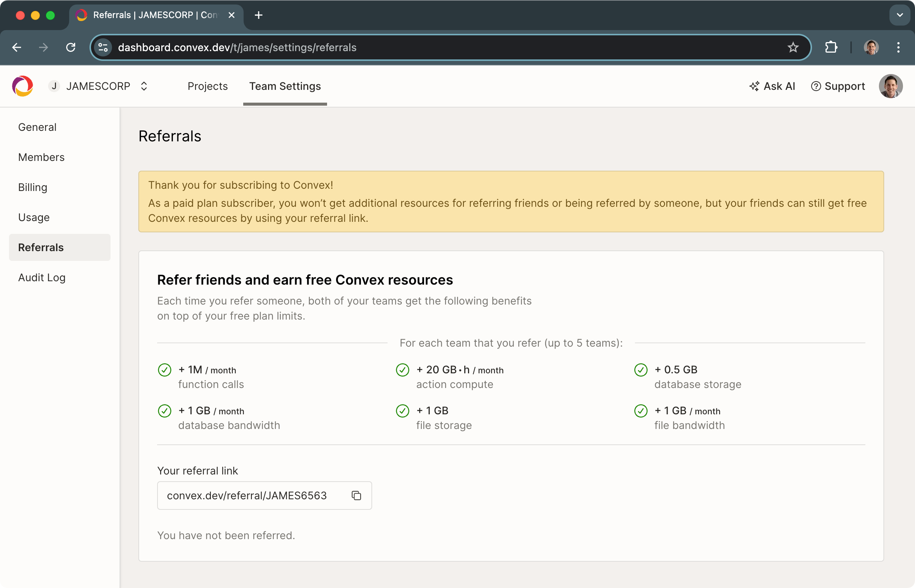Click the referral link text field

(247, 495)
